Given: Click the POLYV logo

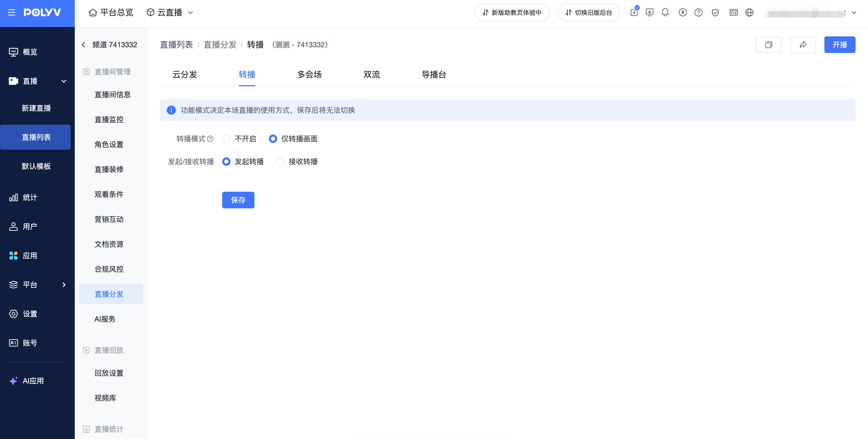Looking at the screenshot, I should click(43, 13).
